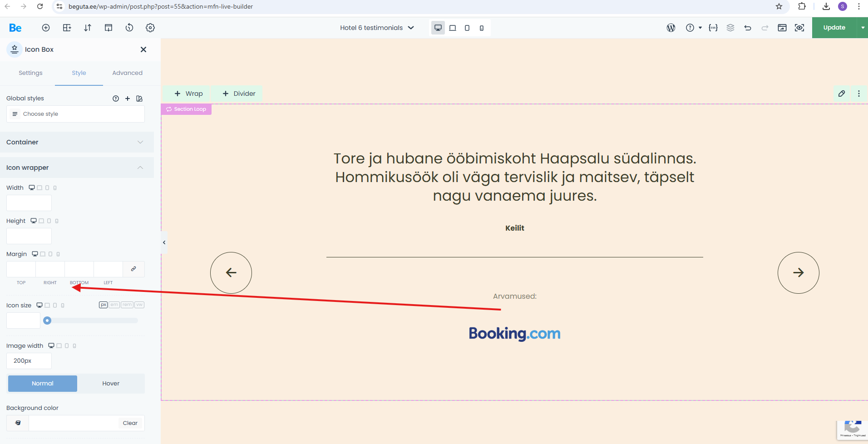Click the navigator layers icon
This screenshot has width=868, height=444.
tap(730, 28)
